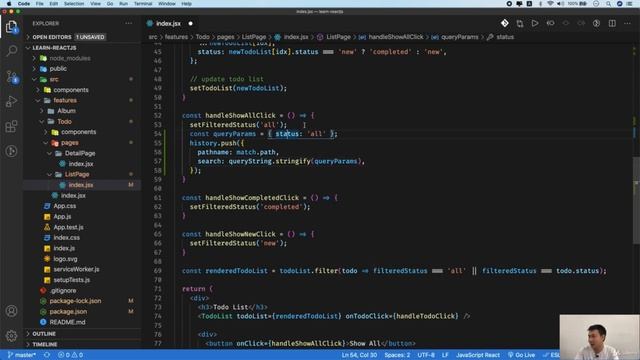The height and width of the screenshot is (360, 640).
Task: Click the handleShowAllClick breadcrumb
Action: click(x=396, y=37)
